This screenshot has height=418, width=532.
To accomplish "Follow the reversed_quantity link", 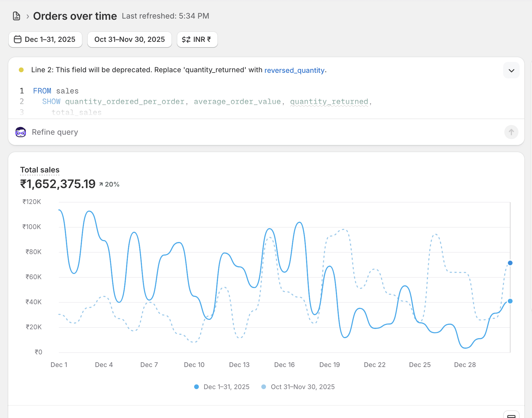I will pyautogui.click(x=294, y=70).
